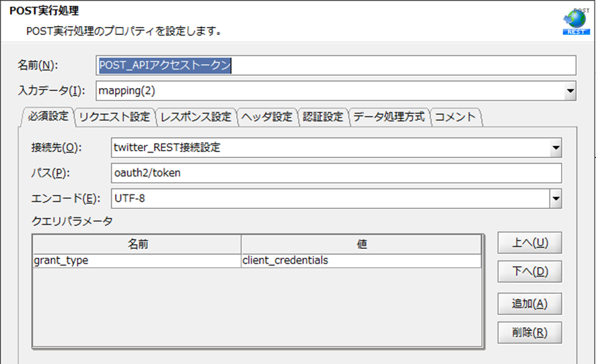Switch to the 必須設定 tab
596x364 pixels.
tap(48, 116)
